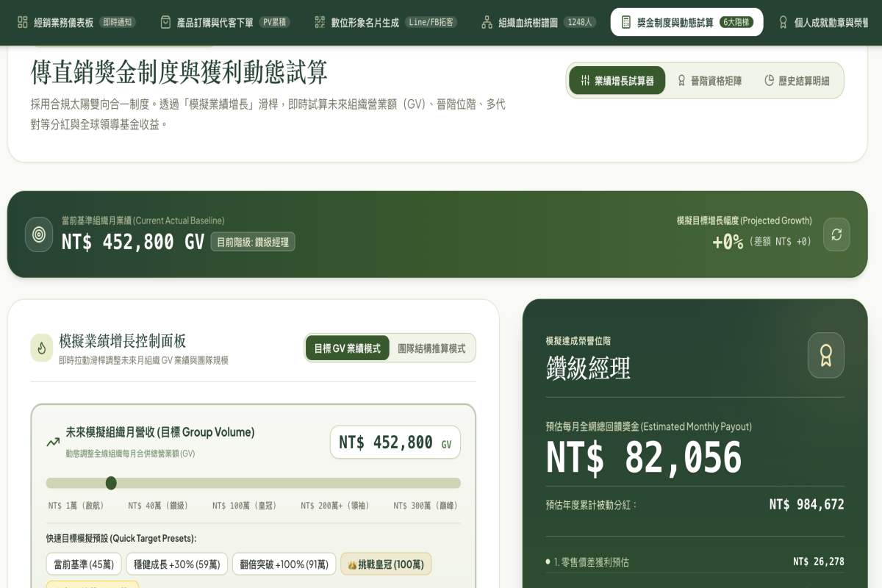Switch to the 數位形象名片生成 tab
The width and height of the screenshot is (882, 588).
pos(385,22)
